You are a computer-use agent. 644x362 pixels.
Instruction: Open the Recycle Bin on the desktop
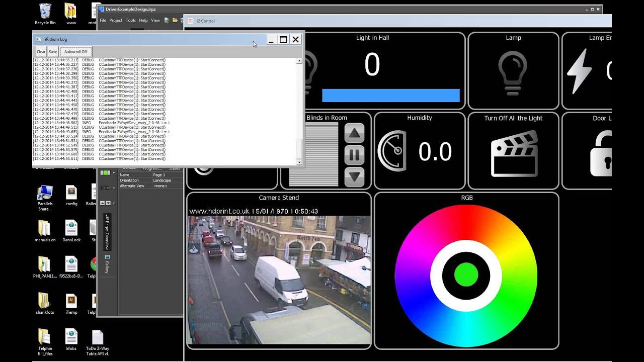click(x=45, y=11)
